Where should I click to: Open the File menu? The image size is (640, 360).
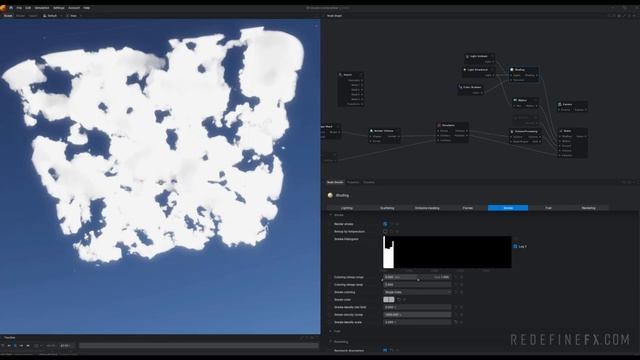click(19, 8)
